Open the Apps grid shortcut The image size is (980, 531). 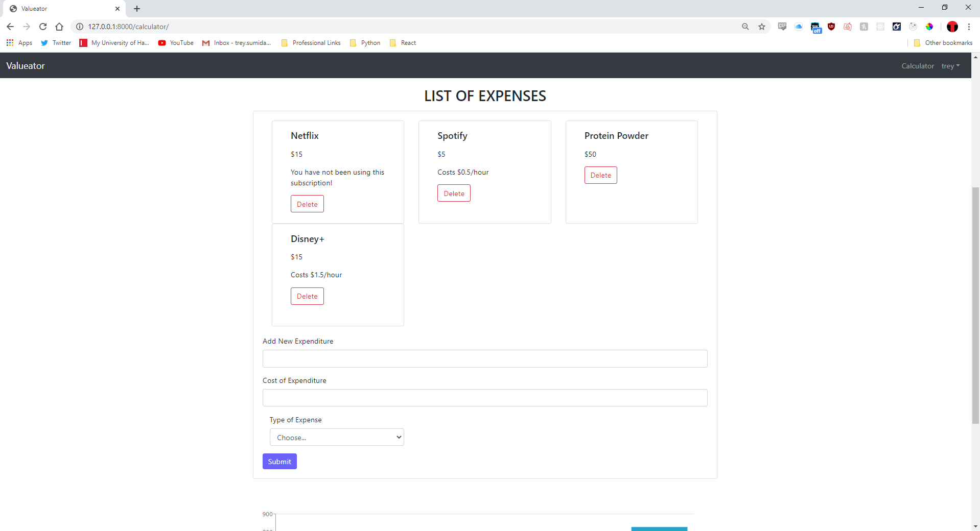pos(19,43)
